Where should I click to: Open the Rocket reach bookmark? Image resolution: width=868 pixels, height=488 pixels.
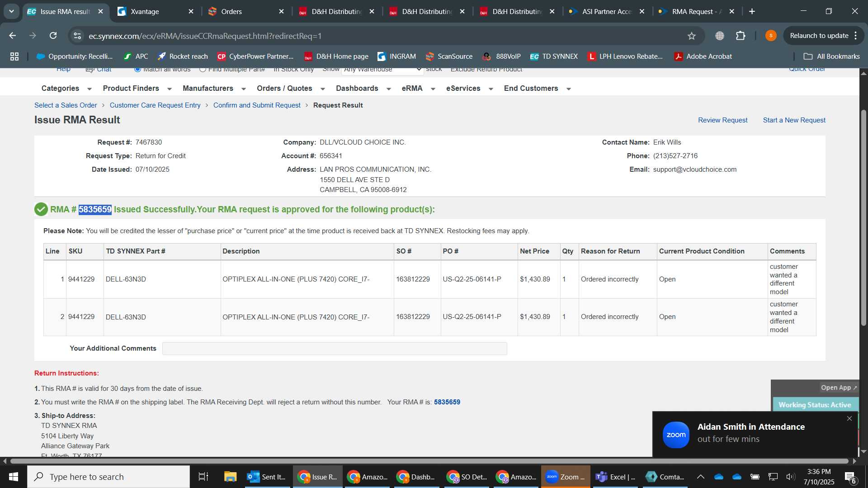(183, 56)
